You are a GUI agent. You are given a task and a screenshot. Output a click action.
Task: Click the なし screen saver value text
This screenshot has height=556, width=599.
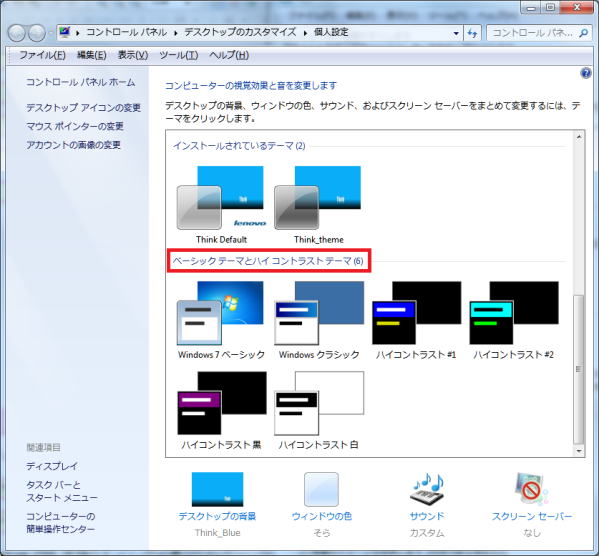click(x=532, y=533)
